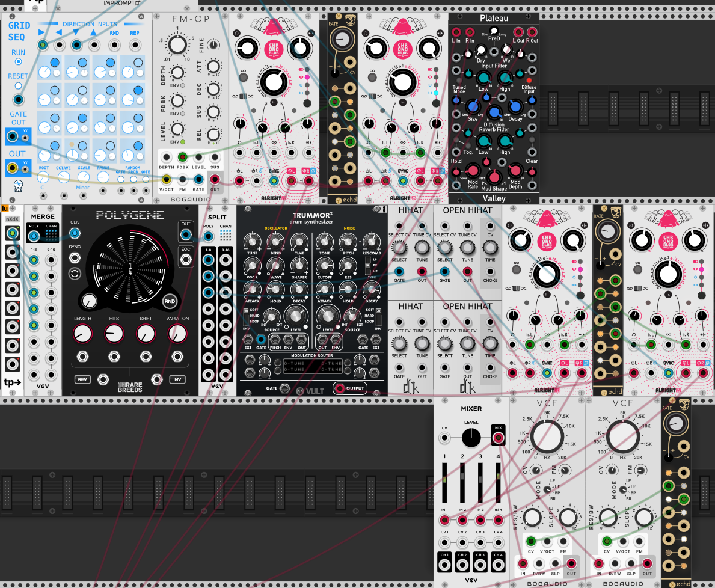Click the reset icon button below SYNC on Polygene
Screen dimensions: 715x588
click(75, 274)
